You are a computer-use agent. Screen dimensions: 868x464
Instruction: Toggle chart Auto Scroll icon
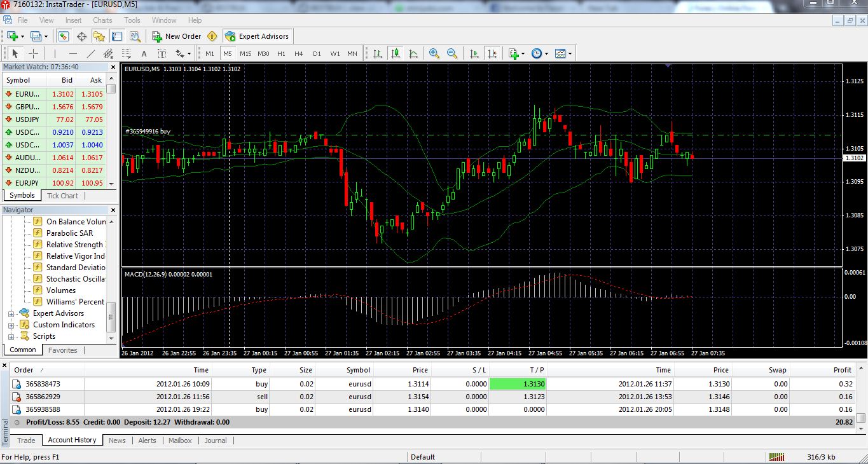click(x=474, y=54)
